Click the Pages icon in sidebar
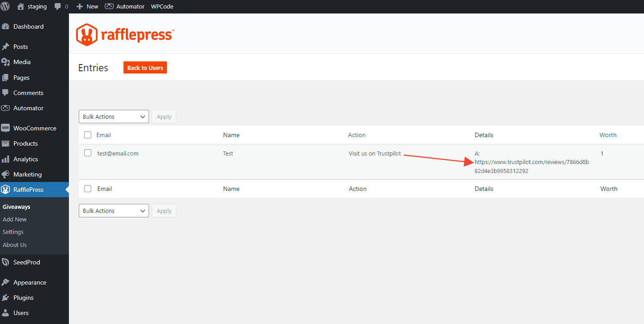The width and height of the screenshot is (644, 324). click(6, 78)
